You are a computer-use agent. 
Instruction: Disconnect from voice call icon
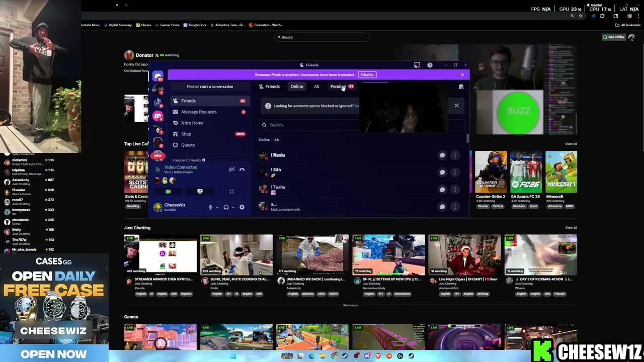242,169
